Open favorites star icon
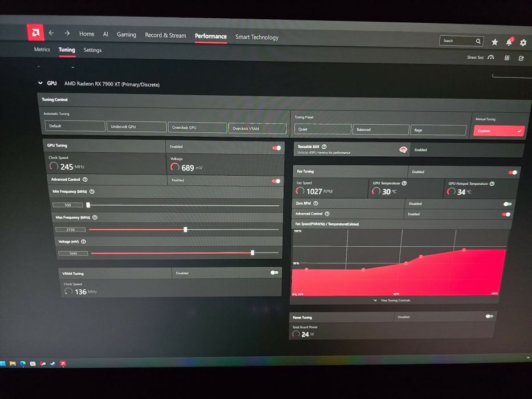This screenshot has width=532, height=399. [495, 42]
